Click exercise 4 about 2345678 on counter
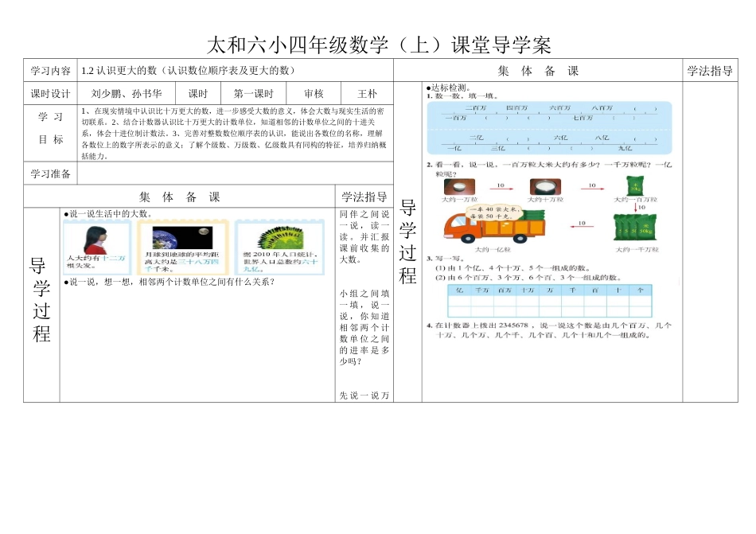Image resolution: width=756 pixels, height=534 pixels. pos(548,330)
